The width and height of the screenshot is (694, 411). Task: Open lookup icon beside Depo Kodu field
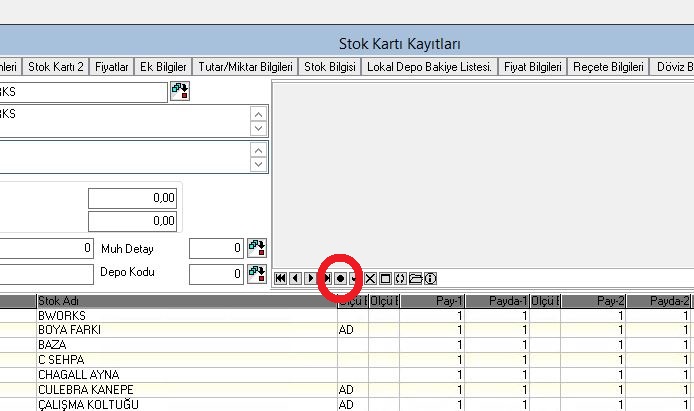click(x=257, y=272)
